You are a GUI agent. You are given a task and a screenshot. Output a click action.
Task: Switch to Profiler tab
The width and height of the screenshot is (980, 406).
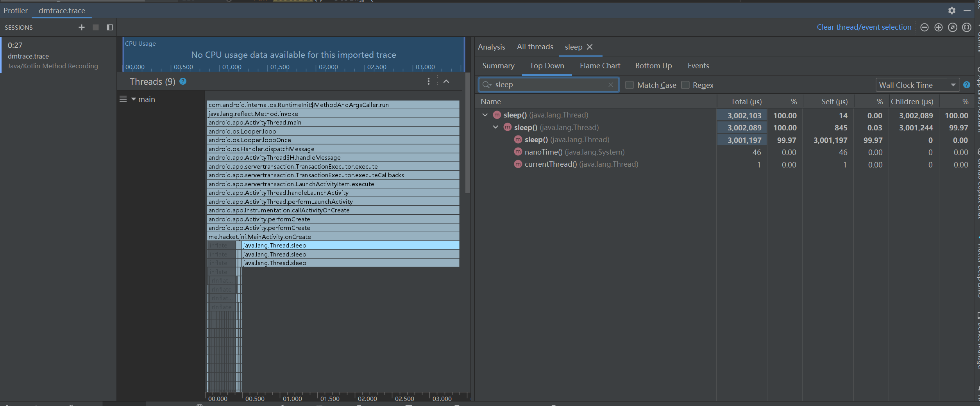[16, 11]
